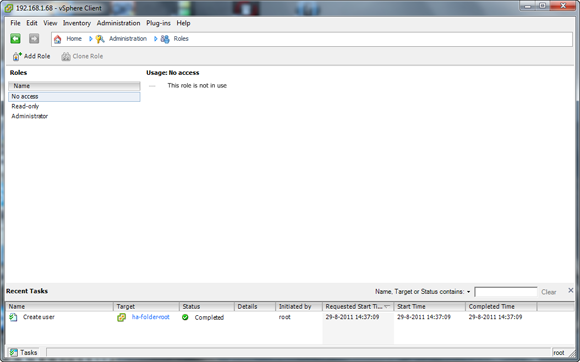Open the filter criteria dropdown arrow

[x=468, y=292]
